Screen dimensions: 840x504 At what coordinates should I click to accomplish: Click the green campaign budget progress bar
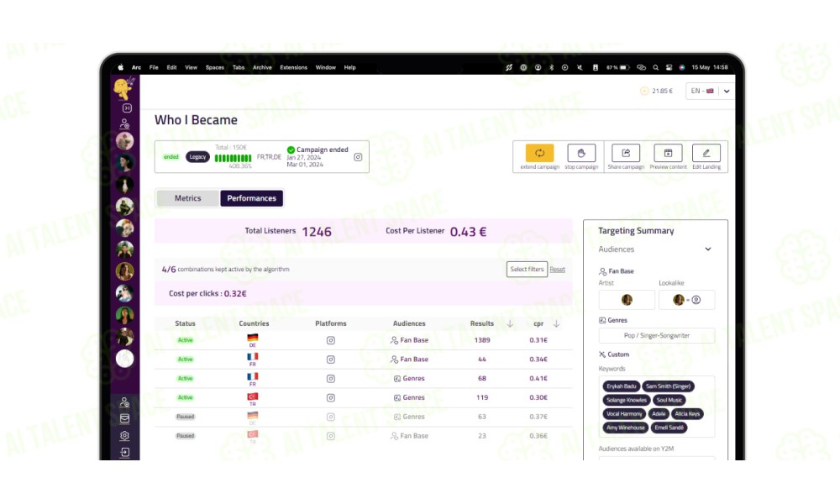[233, 158]
